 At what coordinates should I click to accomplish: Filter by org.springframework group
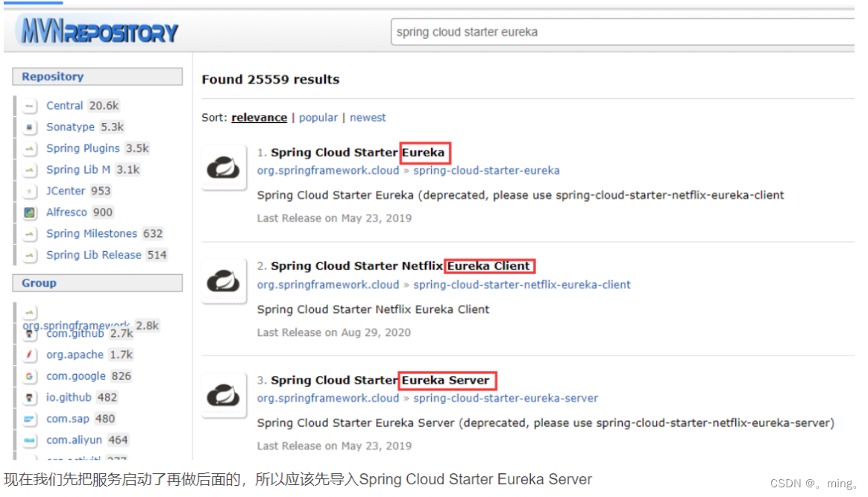pos(76,325)
